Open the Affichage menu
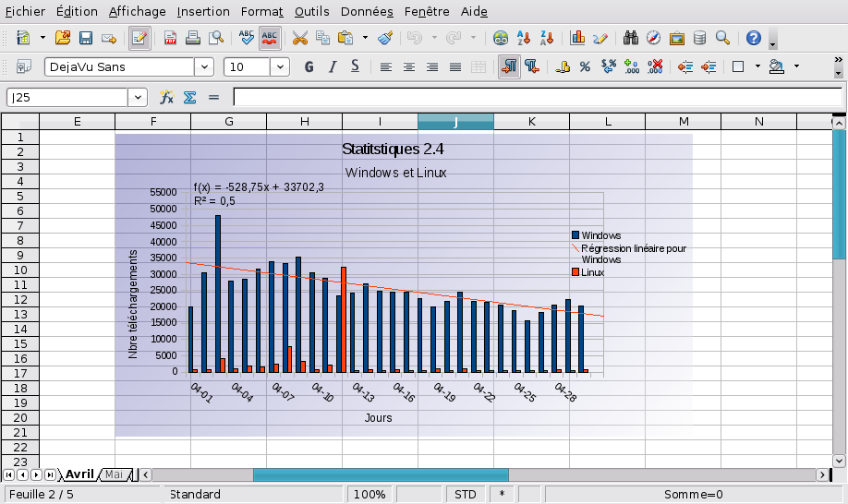This screenshot has height=504, width=848. [138, 11]
